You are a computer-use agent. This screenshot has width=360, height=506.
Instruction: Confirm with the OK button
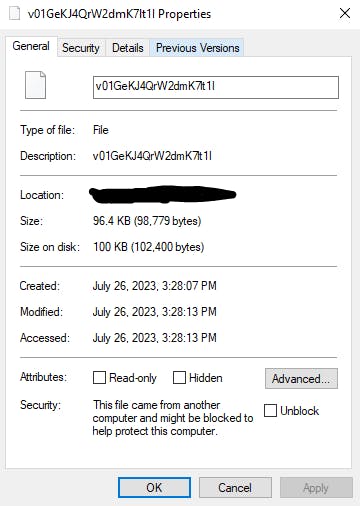154,488
